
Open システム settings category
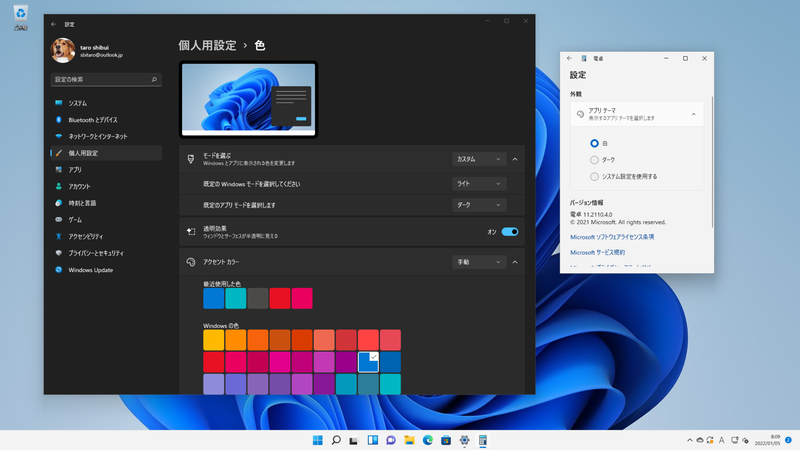tap(106, 103)
